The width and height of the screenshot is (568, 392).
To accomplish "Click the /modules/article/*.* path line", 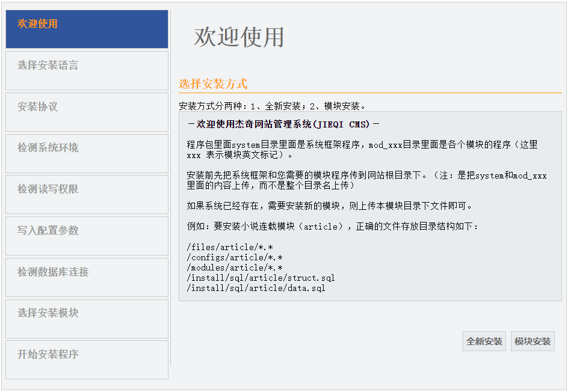I will (235, 268).
